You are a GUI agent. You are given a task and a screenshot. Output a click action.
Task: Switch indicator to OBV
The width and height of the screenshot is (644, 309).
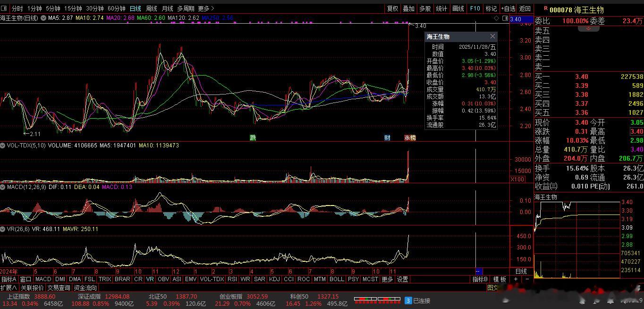[163, 279]
